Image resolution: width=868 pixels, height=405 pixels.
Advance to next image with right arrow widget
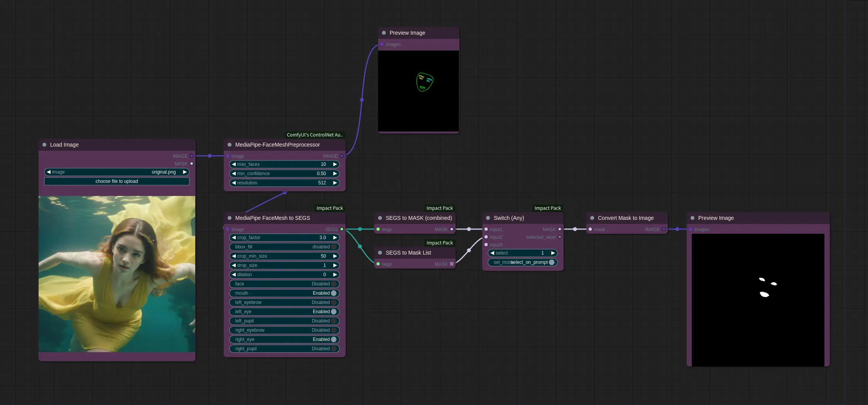(185, 172)
